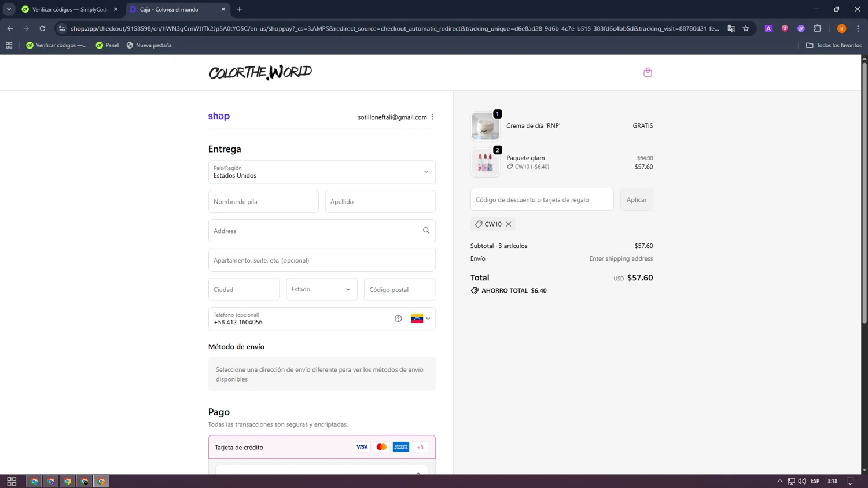Click the Crema de día 'RNP' thumbnail
868x488 pixels.
485,126
